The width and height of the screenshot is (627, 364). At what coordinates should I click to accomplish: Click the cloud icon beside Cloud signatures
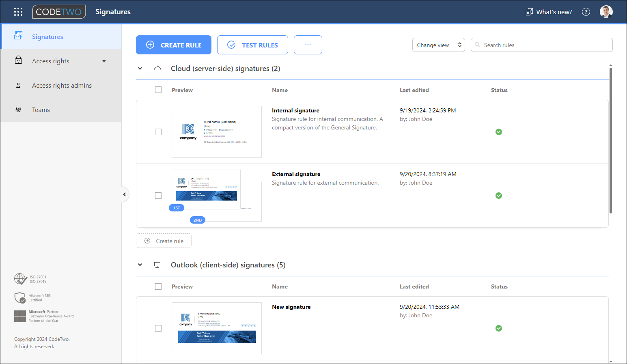tap(157, 69)
